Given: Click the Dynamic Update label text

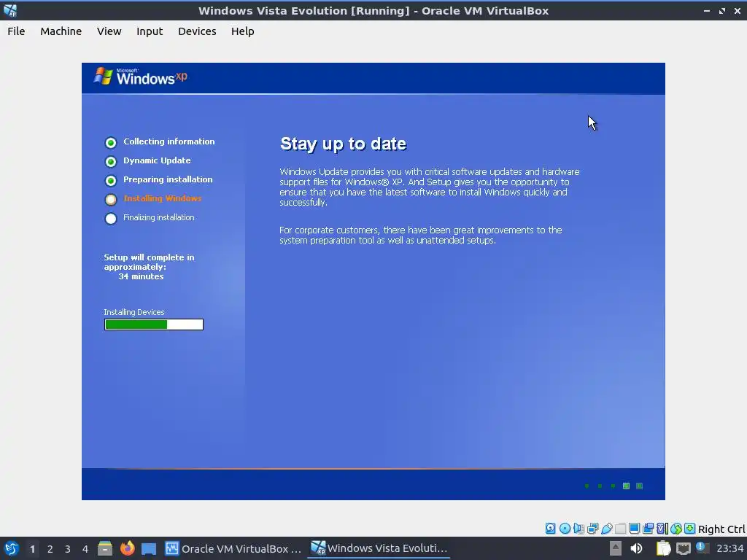Looking at the screenshot, I should [x=157, y=160].
